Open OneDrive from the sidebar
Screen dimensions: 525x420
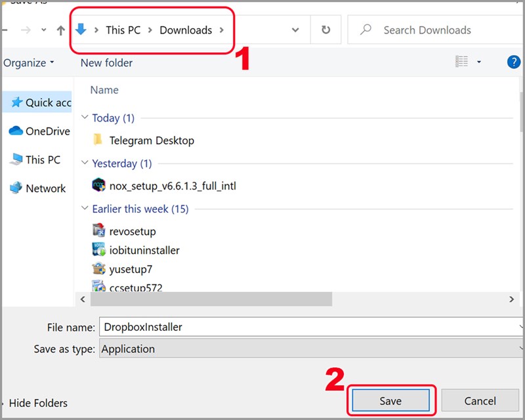click(x=43, y=131)
